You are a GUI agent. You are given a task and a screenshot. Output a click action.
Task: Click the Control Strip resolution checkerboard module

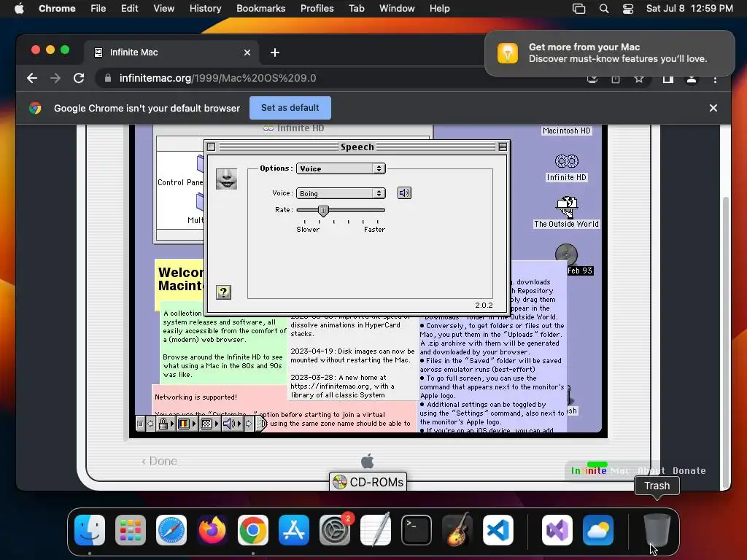tap(209, 424)
